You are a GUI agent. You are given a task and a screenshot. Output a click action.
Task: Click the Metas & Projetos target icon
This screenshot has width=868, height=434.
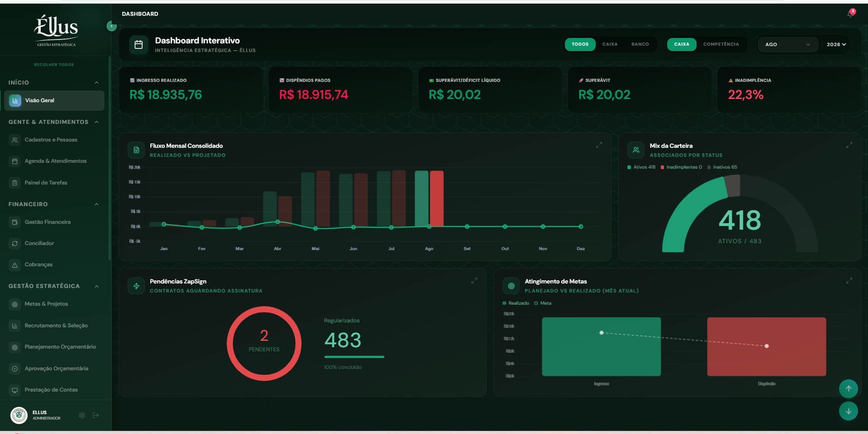(x=15, y=304)
